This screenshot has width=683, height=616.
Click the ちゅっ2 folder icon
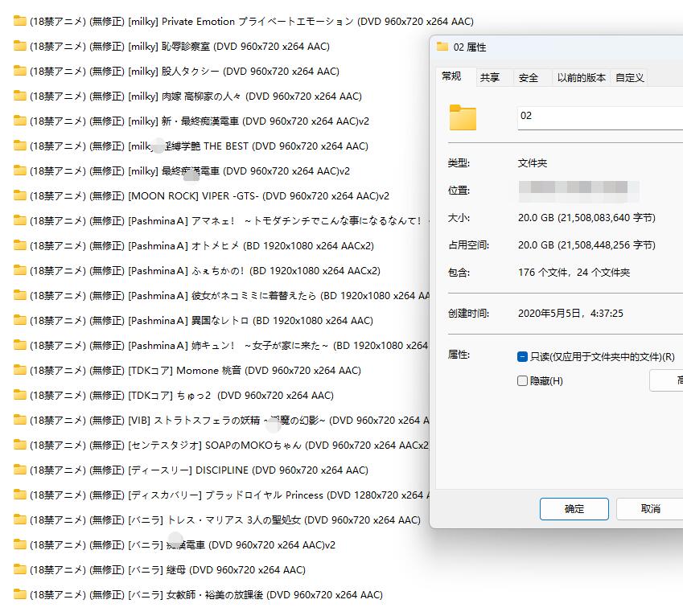click(x=20, y=396)
